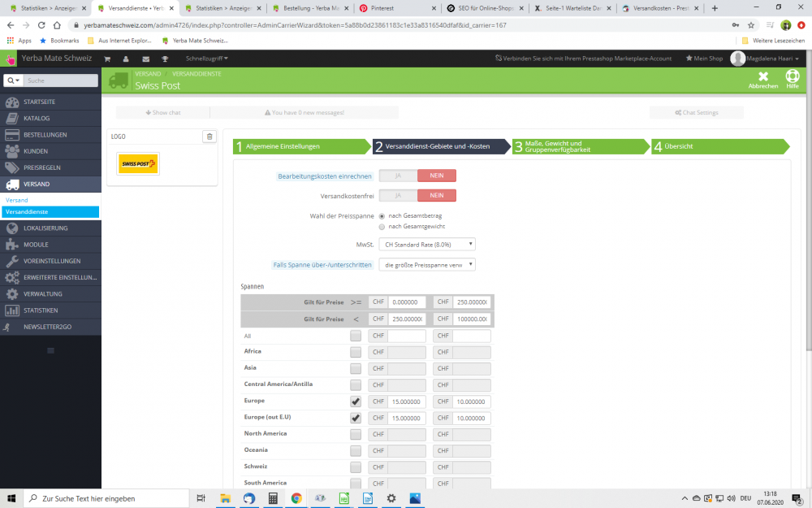Open Verwaltung in sidebar
The height and width of the screenshot is (508, 812).
point(50,294)
